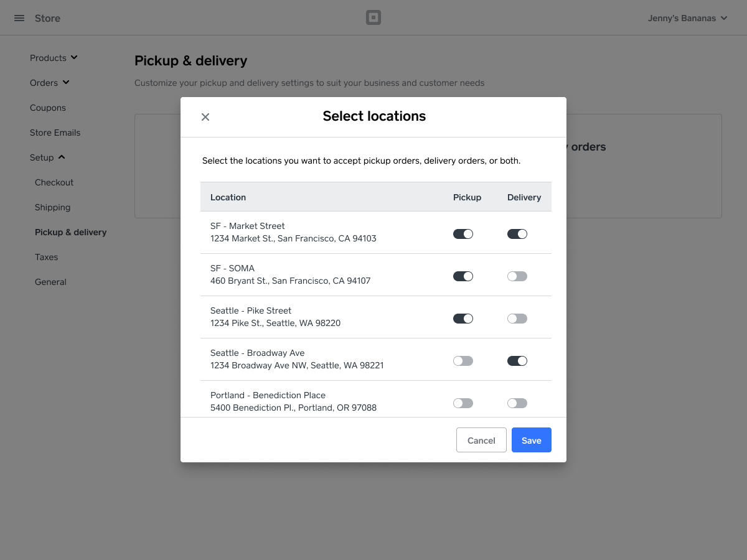This screenshot has height=560, width=747.
Task: Click the blue Save button
Action: click(532, 440)
